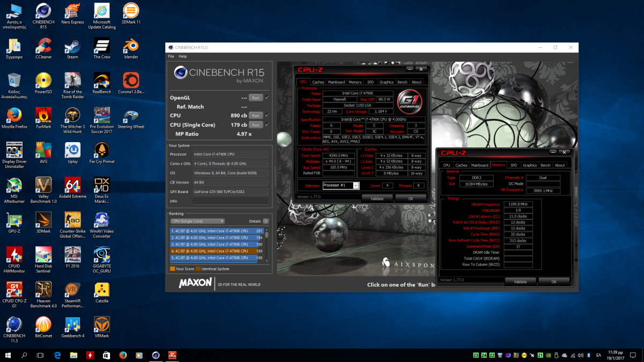Screen dimensions: 644x362
Task: Launch Valley Benchmark 1.0 desktop icon
Action: click(x=43, y=190)
